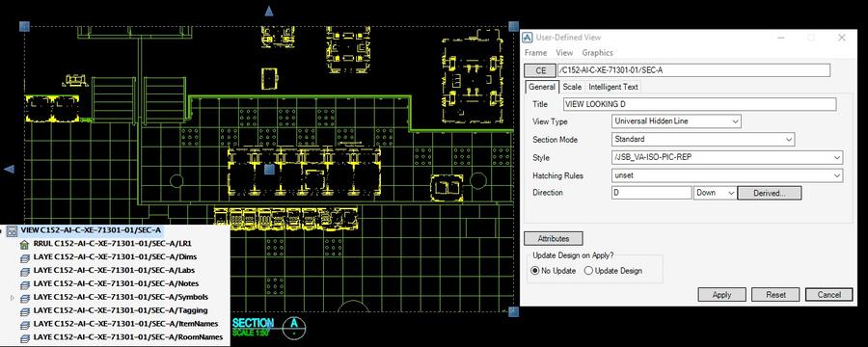The width and height of the screenshot is (868, 347).
Task: Click the left arrow grip of the view frame
Action: point(9,169)
